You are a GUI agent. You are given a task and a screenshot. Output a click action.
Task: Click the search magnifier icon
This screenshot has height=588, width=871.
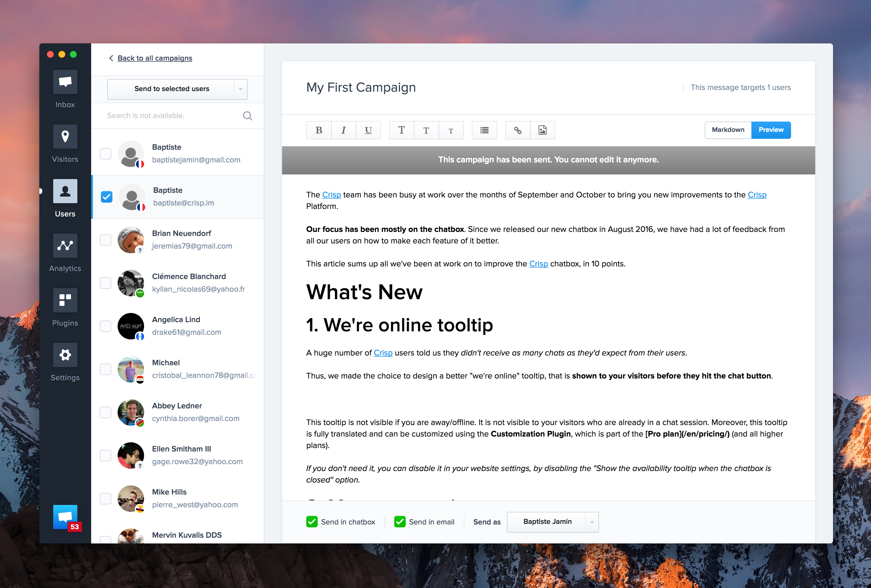[247, 116]
